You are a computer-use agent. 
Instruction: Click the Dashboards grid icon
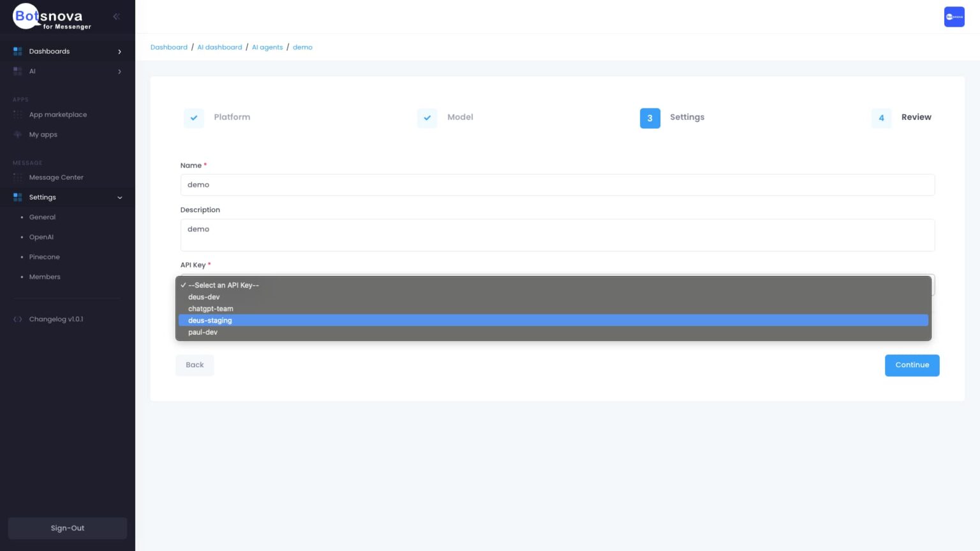(18, 52)
